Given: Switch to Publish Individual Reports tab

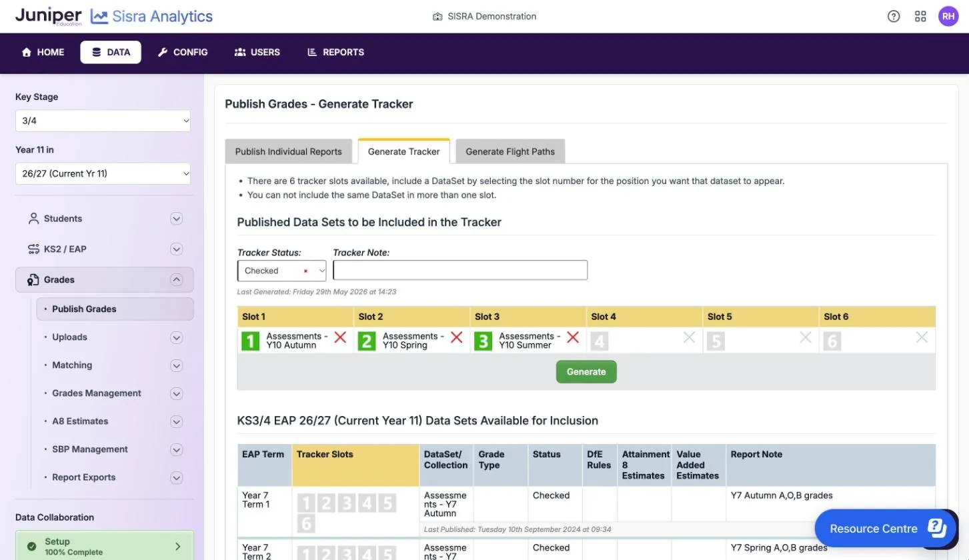Looking at the screenshot, I should coord(288,151).
